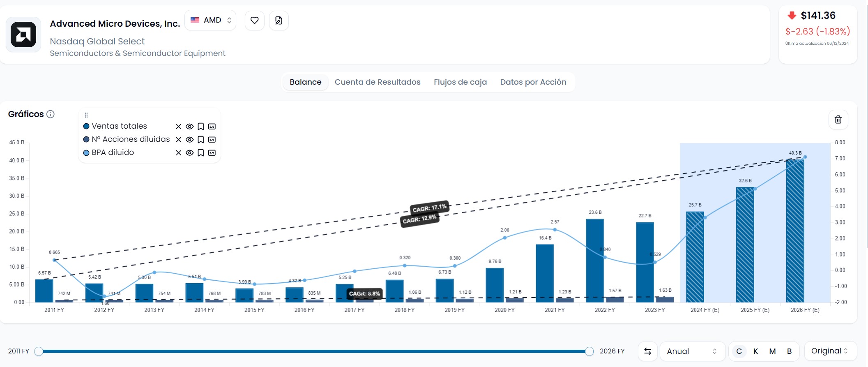This screenshot has width=868, height=367.
Task: Switch units to M (millions)
Action: click(772, 351)
